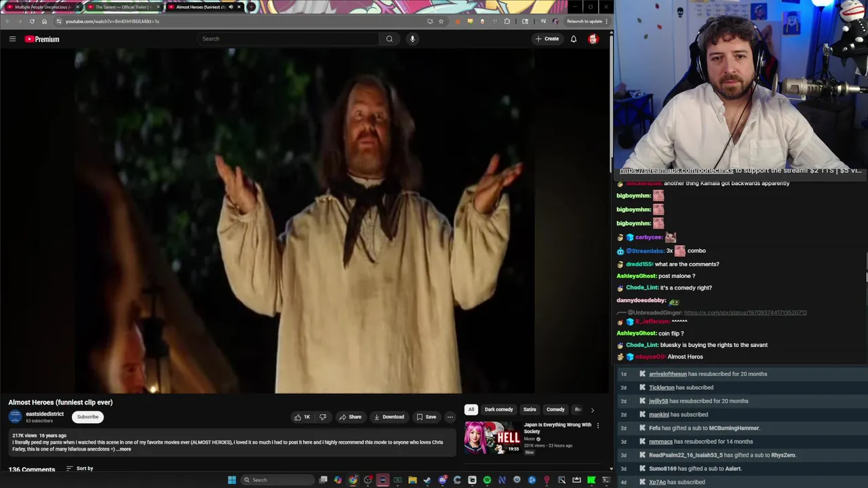Select the Dark comedy filter chip
The image size is (868, 488).
[498, 409]
